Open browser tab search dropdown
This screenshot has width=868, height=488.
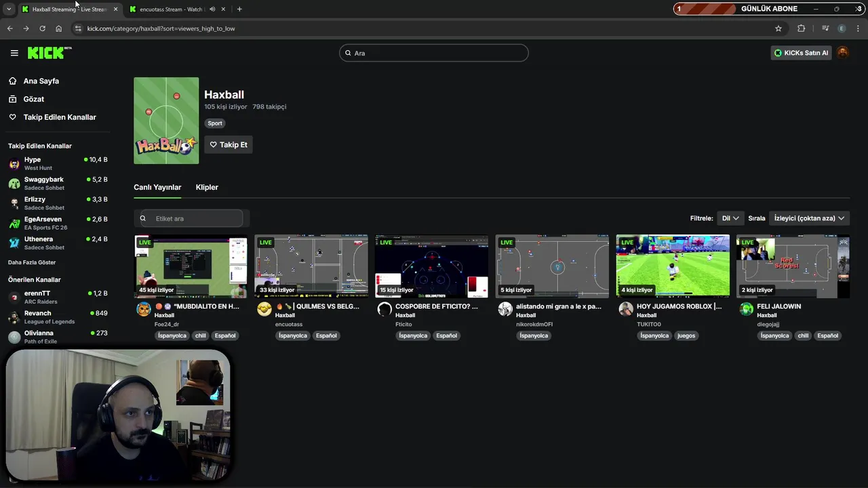coord(9,9)
